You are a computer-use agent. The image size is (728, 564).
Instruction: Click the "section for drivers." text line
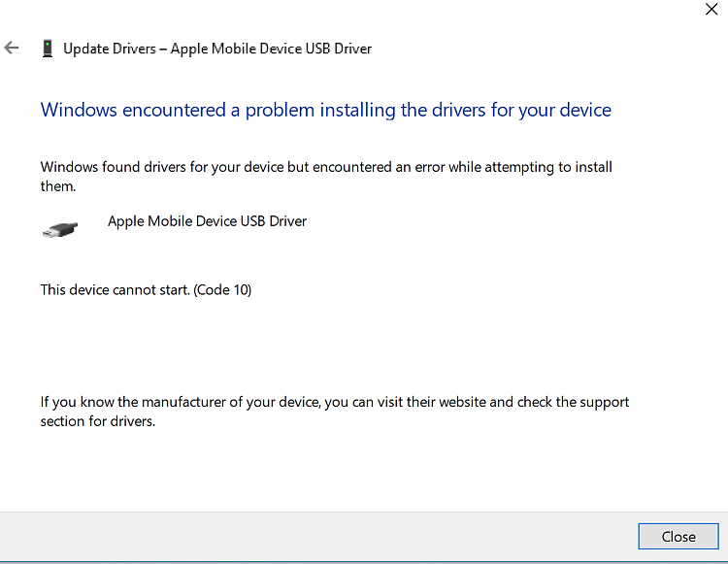[x=97, y=421]
